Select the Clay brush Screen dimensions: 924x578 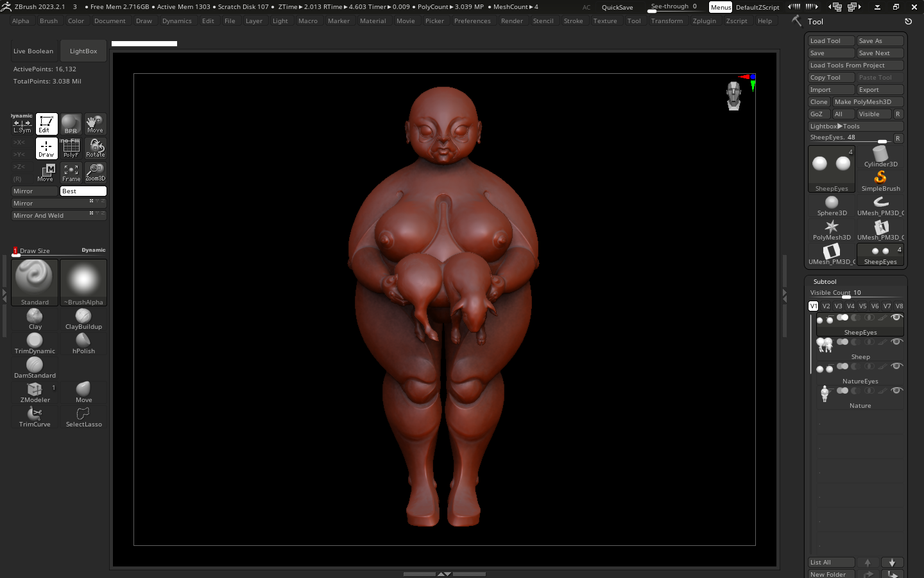tap(35, 319)
